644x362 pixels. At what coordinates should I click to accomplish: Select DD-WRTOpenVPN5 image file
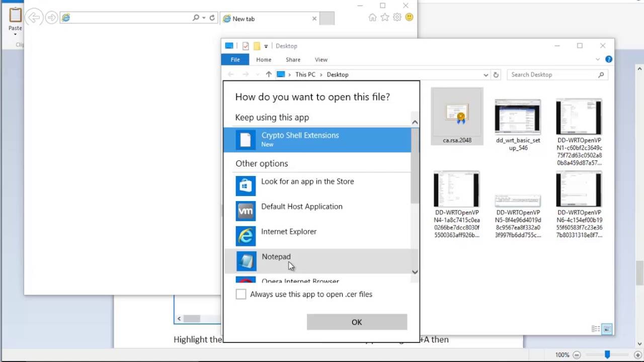tap(518, 215)
